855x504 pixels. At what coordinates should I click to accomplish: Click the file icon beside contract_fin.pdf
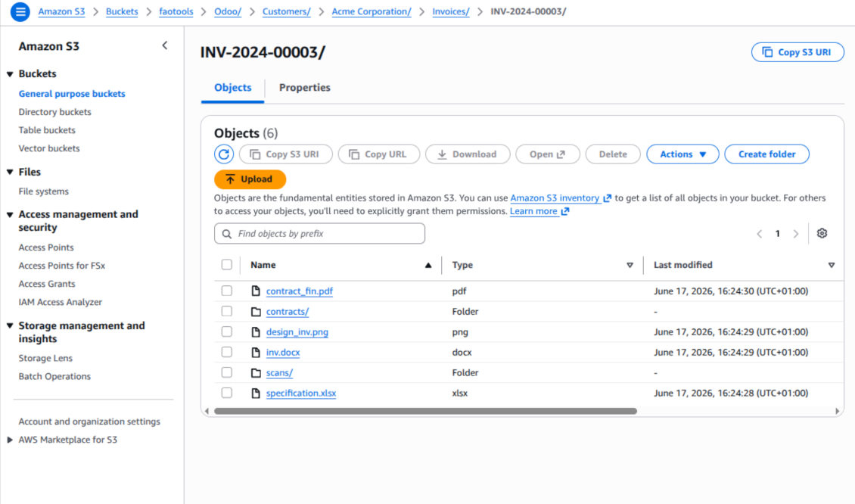256,291
